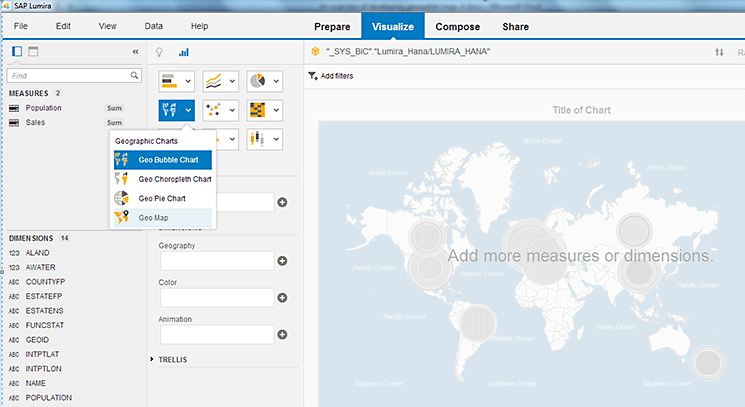
Task: Open the Help menu
Action: pos(200,26)
